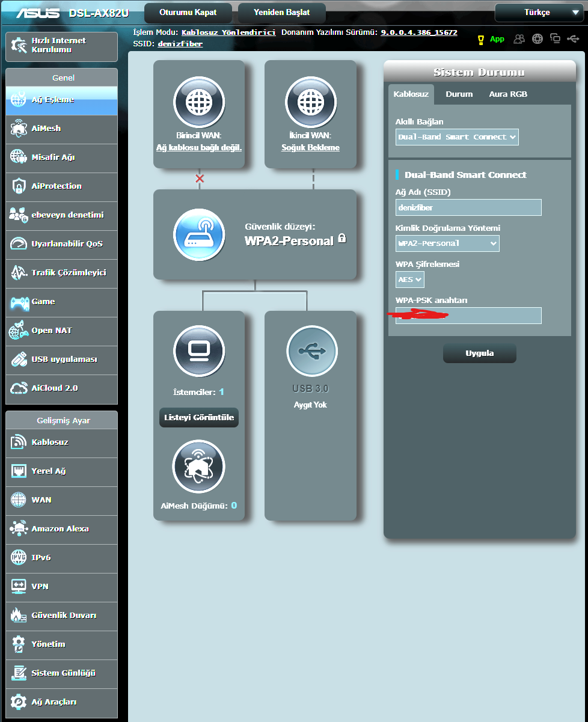Click the İkincil WAN globe icon
This screenshot has height=722, width=588.
(x=311, y=102)
